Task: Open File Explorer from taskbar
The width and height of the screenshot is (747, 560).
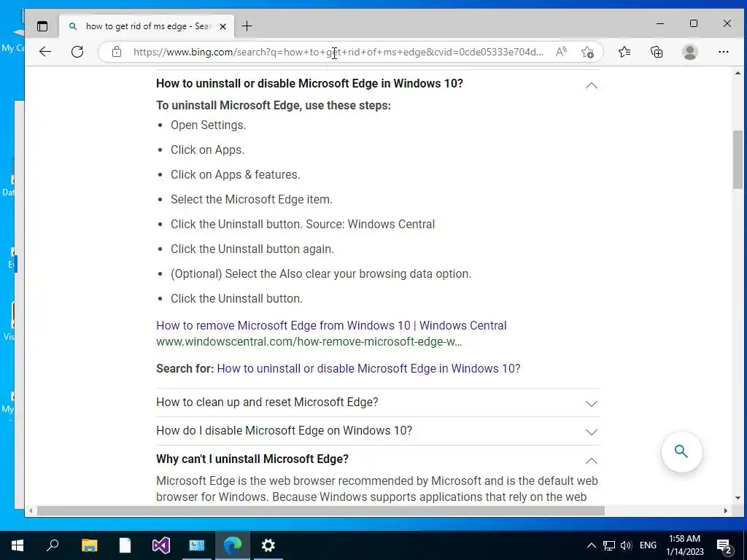Action: pyautogui.click(x=89, y=545)
